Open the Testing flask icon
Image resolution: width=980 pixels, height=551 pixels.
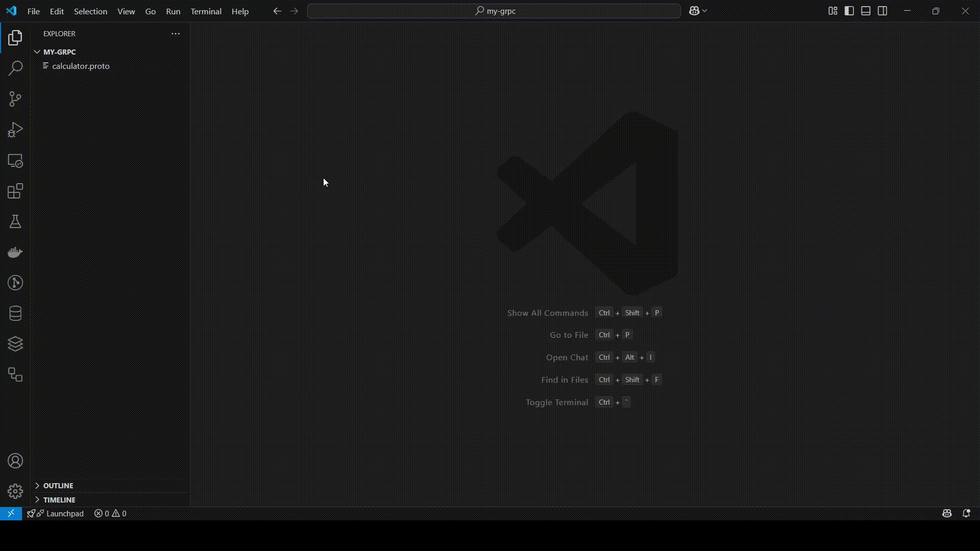coord(15,221)
